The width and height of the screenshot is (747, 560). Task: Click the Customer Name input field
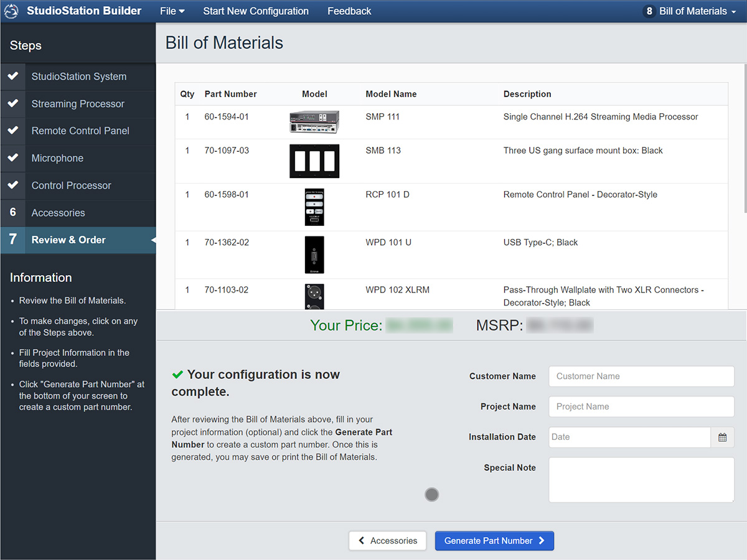pos(642,376)
